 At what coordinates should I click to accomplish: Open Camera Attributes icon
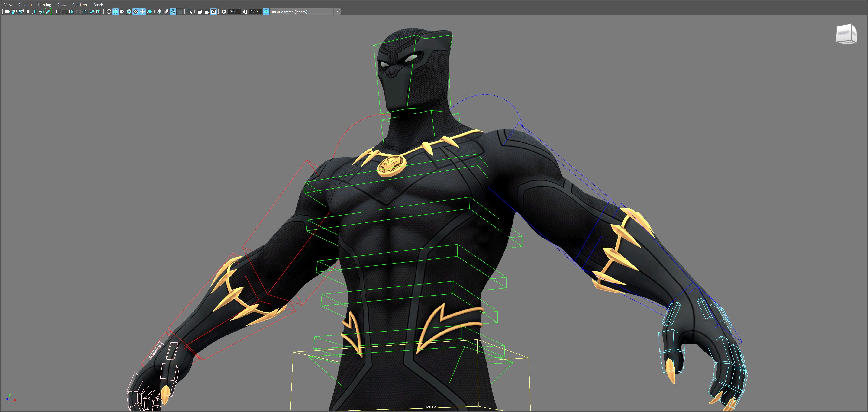(x=21, y=11)
